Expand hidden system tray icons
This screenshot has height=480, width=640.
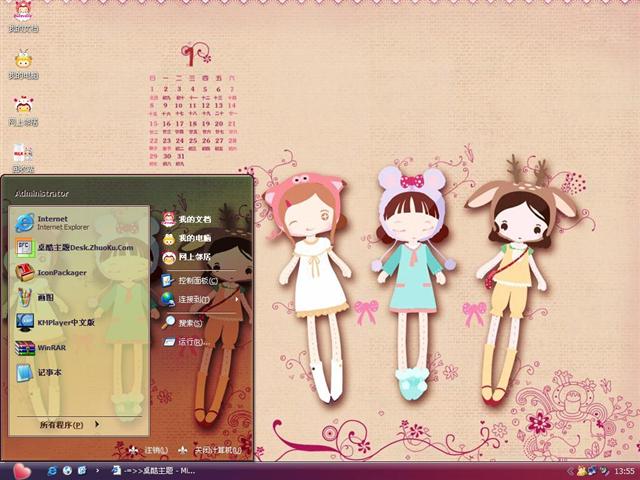click(571, 471)
